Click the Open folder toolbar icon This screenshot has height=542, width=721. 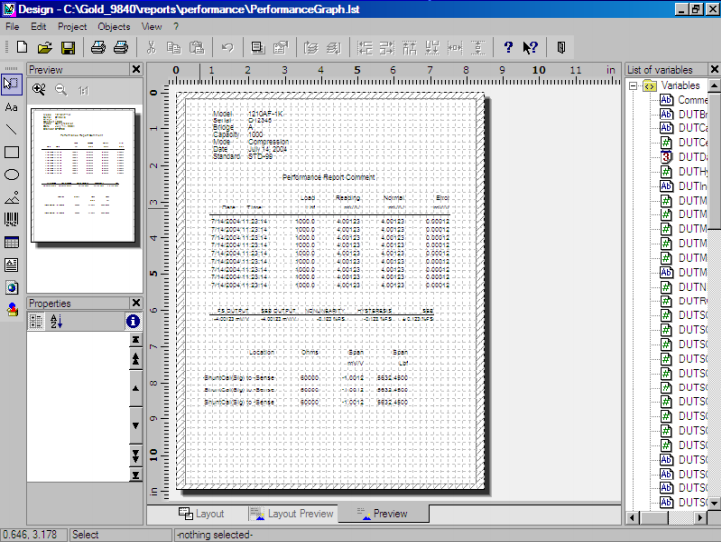point(45,47)
